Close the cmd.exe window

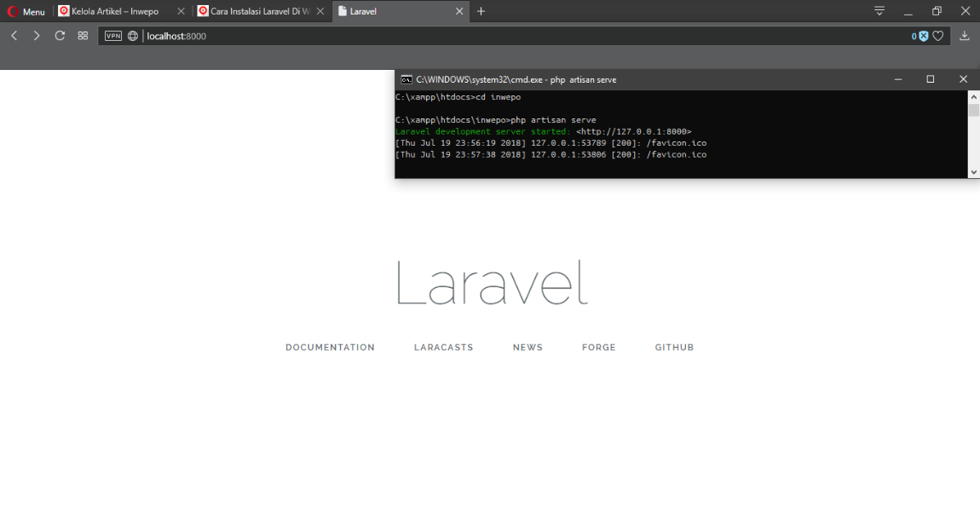(x=963, y=79)
